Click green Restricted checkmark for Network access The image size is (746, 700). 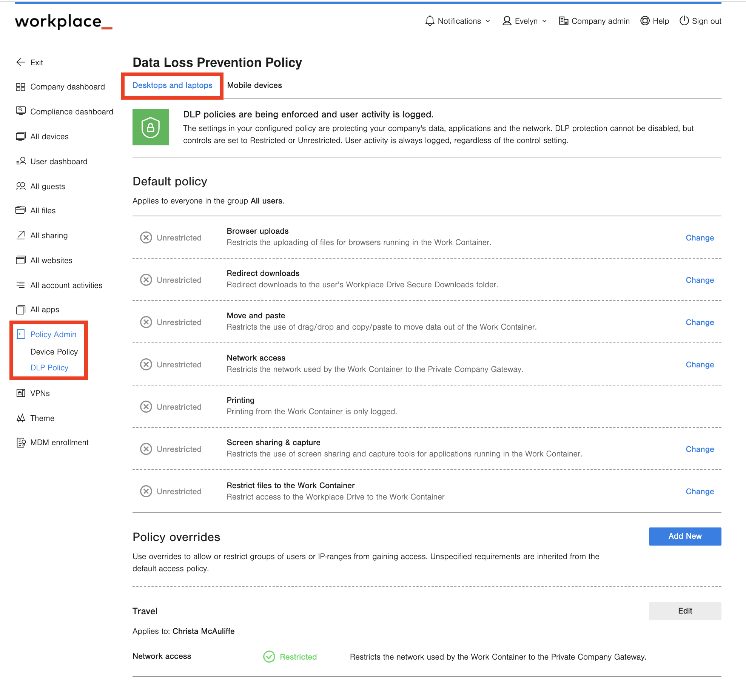(x=269, y=657)
